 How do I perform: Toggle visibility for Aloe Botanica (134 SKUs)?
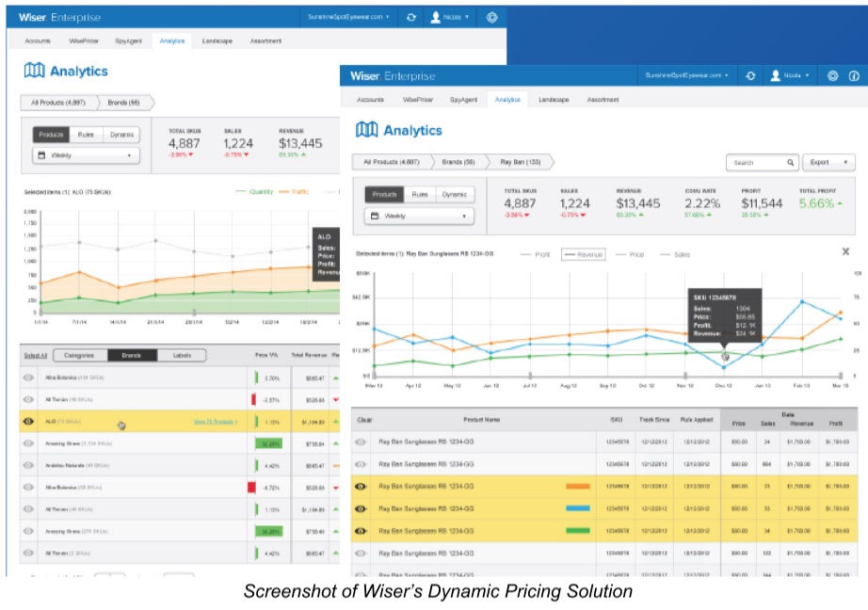28,377
